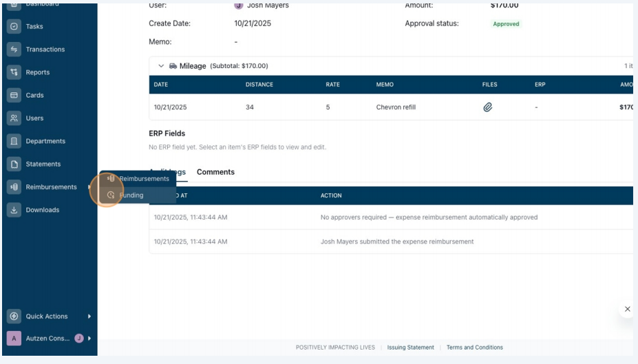
Task: Go to Tasks in the sidebar
Action: pos(34,26)
